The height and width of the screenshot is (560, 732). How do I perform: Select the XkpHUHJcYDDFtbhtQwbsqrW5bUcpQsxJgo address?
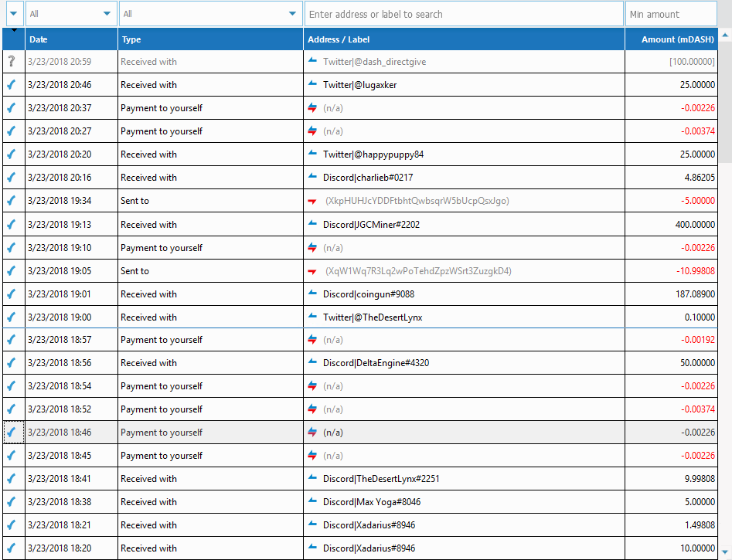pyautogui.click(x=417, y=201)
